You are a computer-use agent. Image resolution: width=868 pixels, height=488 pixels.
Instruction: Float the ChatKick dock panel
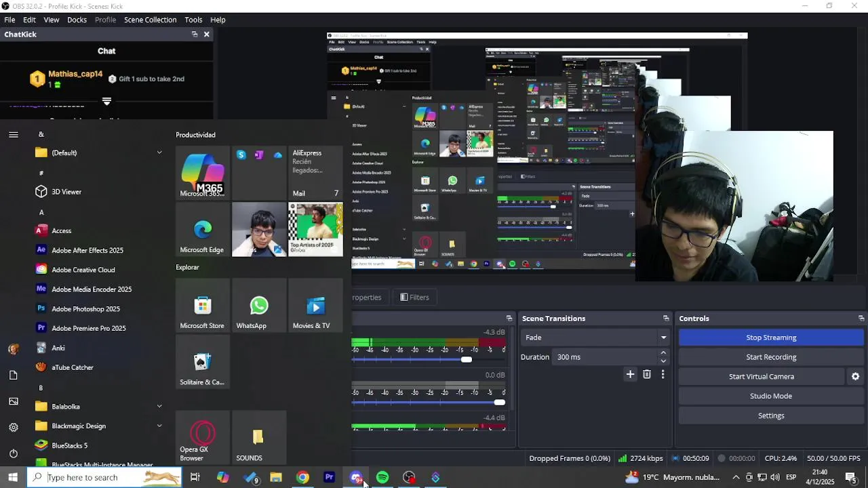click(195, 34)
